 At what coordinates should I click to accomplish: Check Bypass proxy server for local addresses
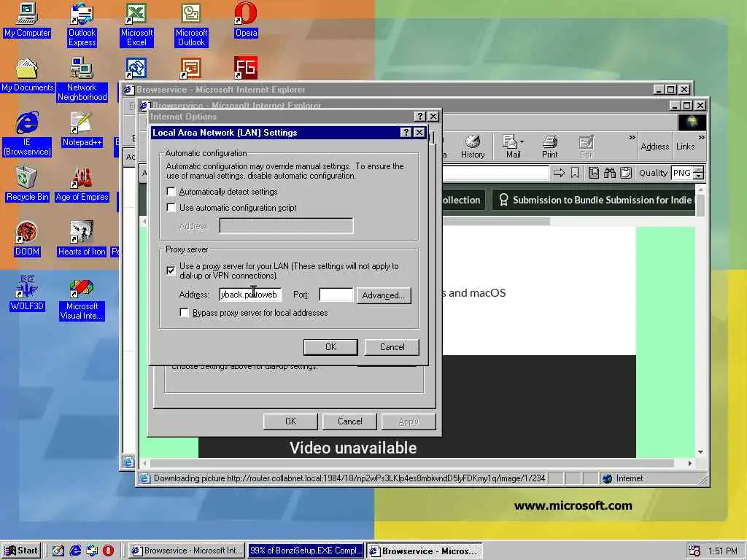pos(184,312)
